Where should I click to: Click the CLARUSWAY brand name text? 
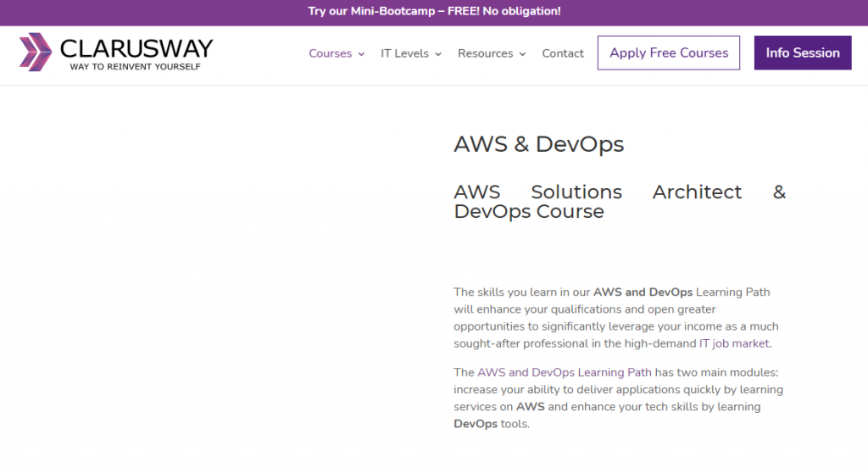136,47
